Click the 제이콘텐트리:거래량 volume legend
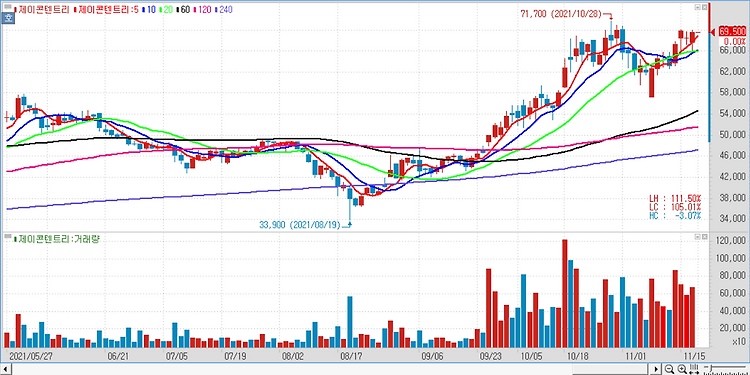The height and width of the screenshot is (375, 750). tap(56, 239)
